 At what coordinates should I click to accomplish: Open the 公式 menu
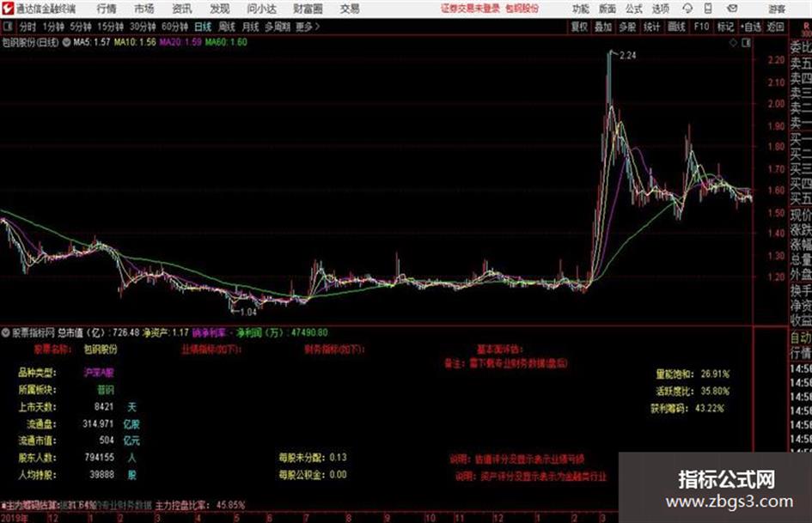coord(634,9)
